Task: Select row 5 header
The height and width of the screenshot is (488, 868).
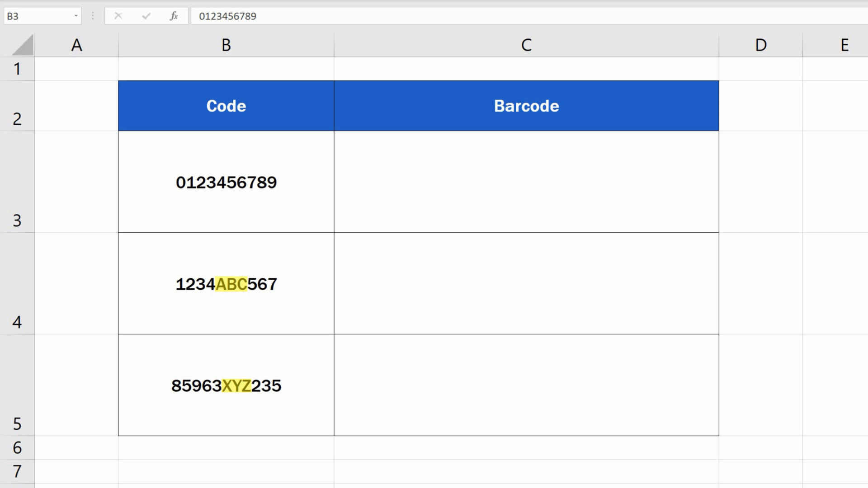Action: [x=17, y=424]
